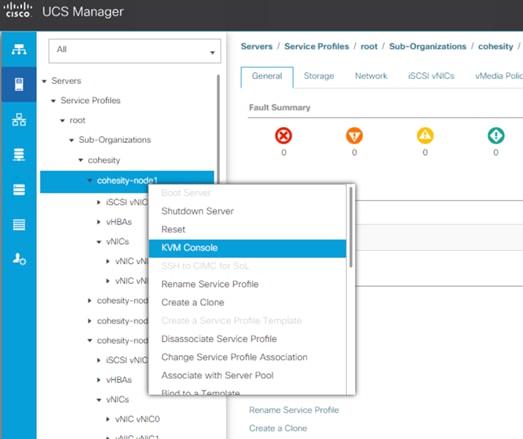Collapse the Servers tree node
This screenshot has height=439, width=523.
tap(44, 81)
